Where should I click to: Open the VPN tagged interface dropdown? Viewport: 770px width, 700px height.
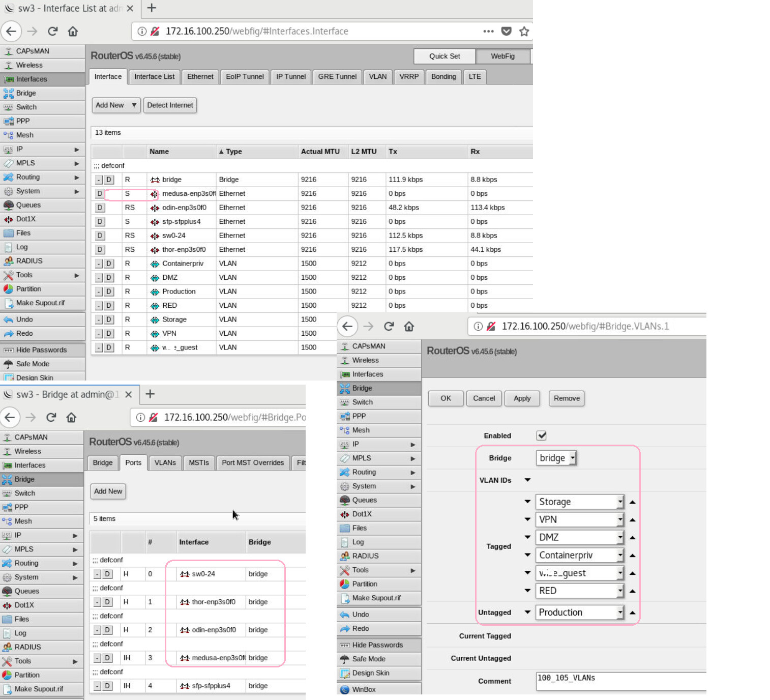coord(579,519)
